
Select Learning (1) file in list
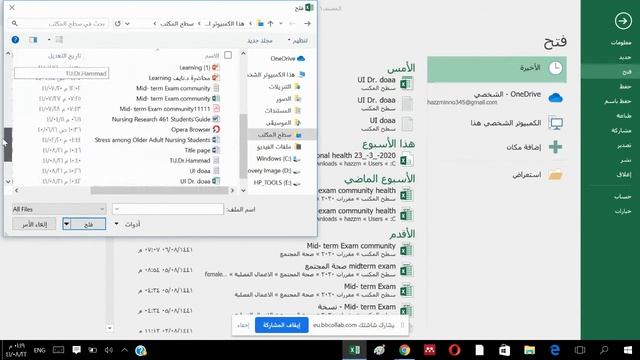(200, 67)
